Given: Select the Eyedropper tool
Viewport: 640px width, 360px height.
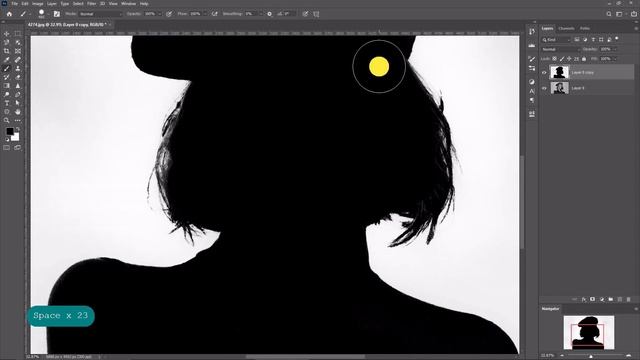Looking at the screenshot, I should 7,60.
